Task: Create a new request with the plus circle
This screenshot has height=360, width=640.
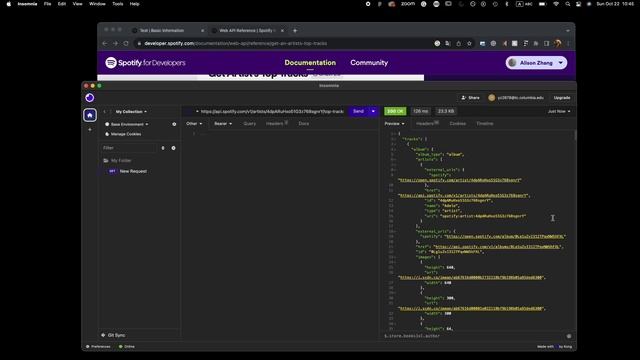Action: [x=173, y=148]
